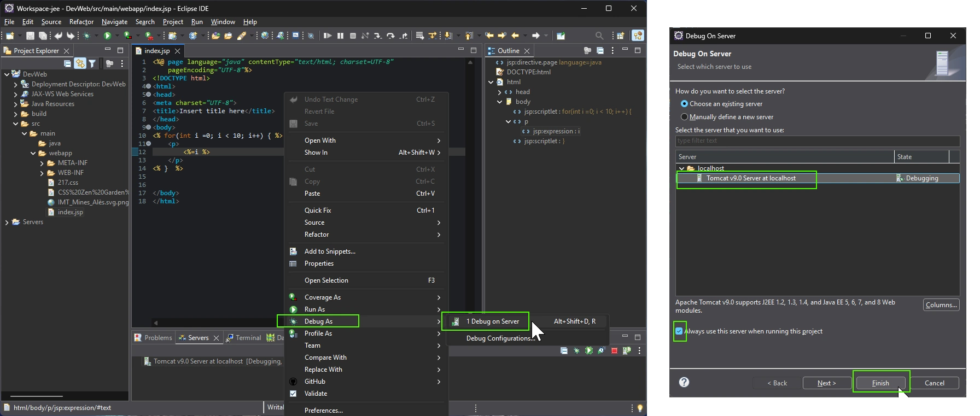Collapse the localhost group in server list
Image resolution: width=980 pixels, height=416 pixels.
click(681, 168)
